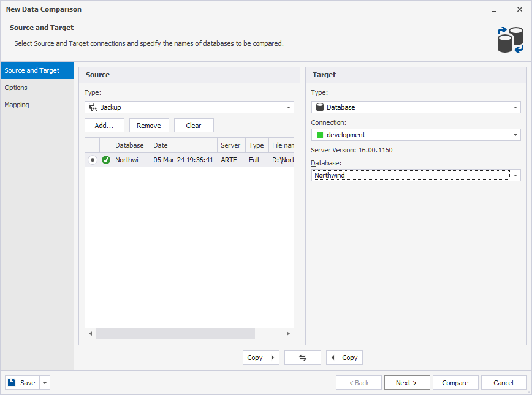
Task: Select the Mapping page in the sidebar
Action: click(x=17, y=105)
